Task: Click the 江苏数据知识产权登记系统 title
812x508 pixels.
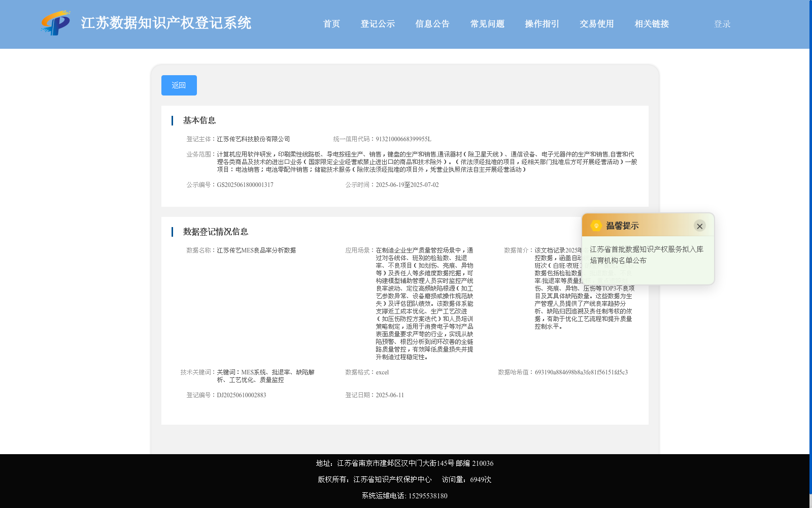Action: pos(166,23)
